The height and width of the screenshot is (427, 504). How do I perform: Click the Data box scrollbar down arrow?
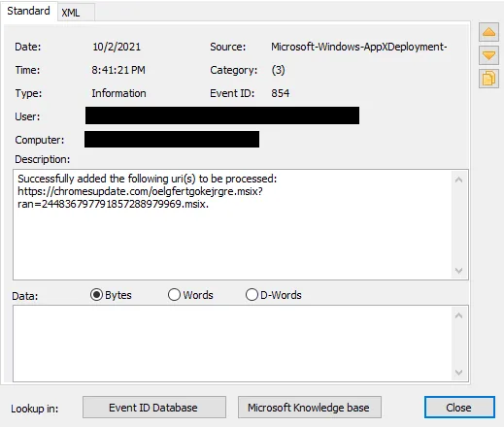[458, 373]
